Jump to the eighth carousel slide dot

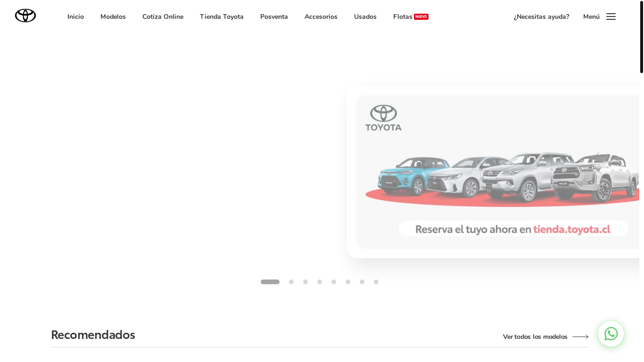[x=376, y=282]
